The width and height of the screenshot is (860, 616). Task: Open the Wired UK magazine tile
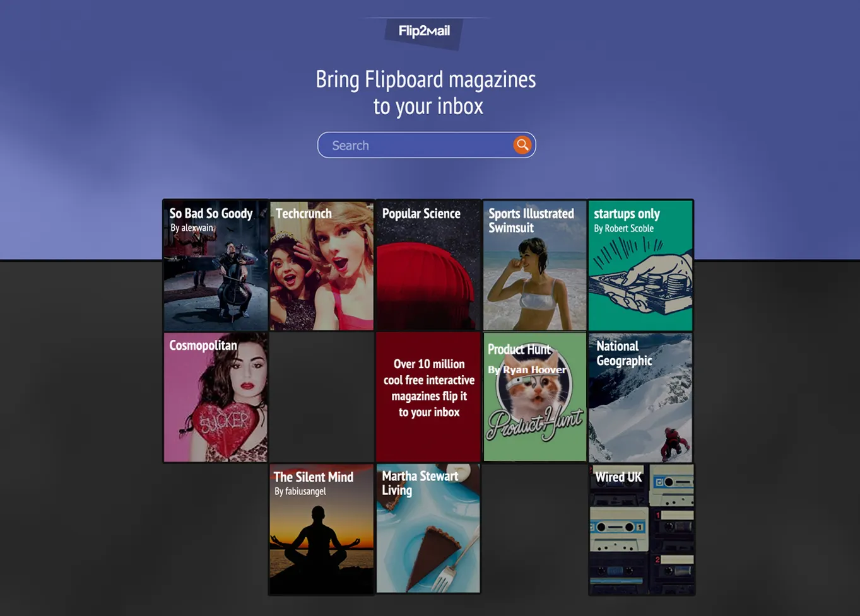pyautogui.click(x=642, y=530)
